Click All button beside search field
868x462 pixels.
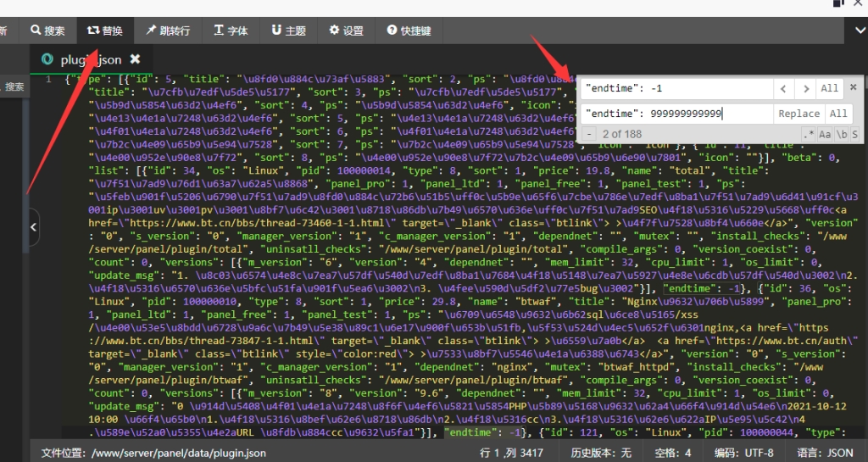point(829,88)
